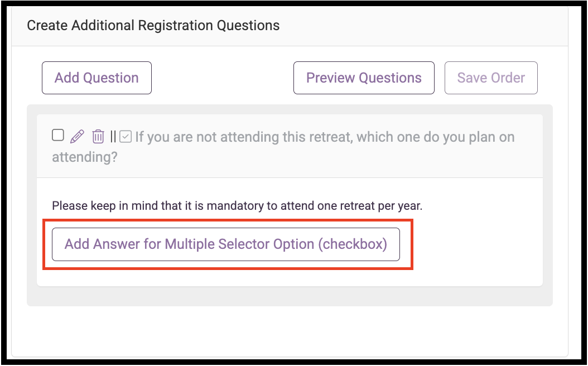Delete the retreat question with the trash icon
The width and height of the screenshot is (588, 366).
point(98,136)
